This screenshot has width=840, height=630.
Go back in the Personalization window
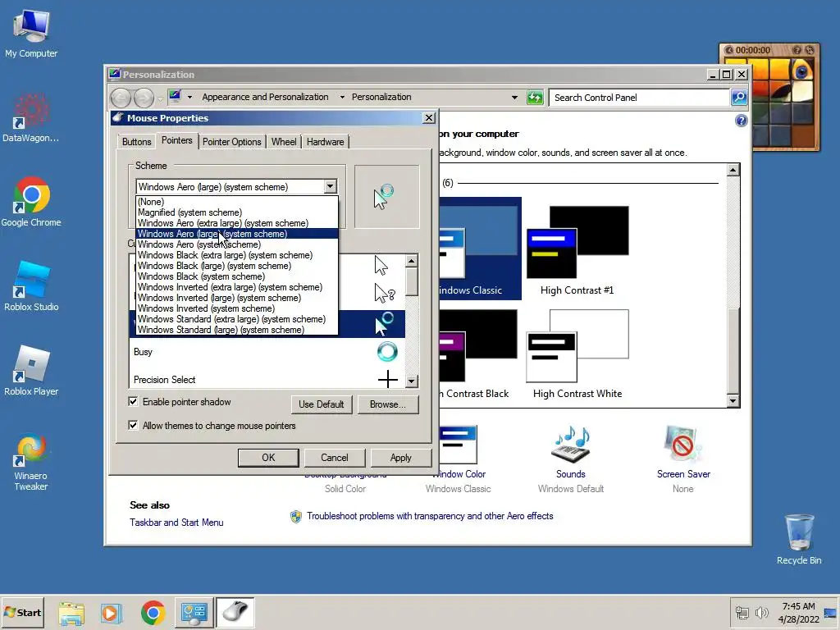tap(121, 98)
